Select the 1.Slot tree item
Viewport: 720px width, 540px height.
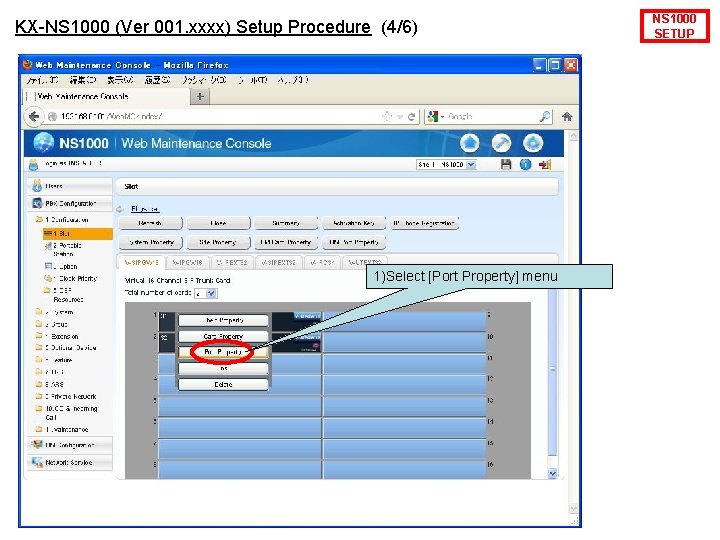[78, 234]
